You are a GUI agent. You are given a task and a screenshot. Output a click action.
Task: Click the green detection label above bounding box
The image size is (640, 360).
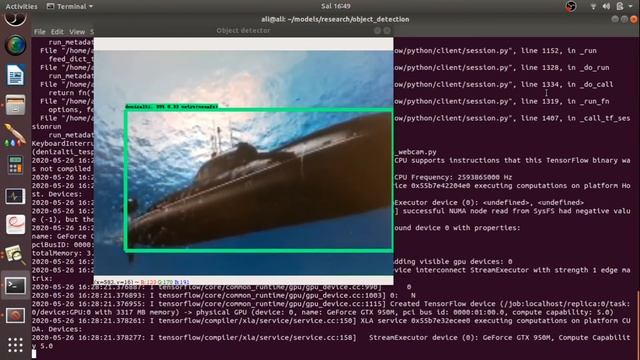(x=171, y=107)
